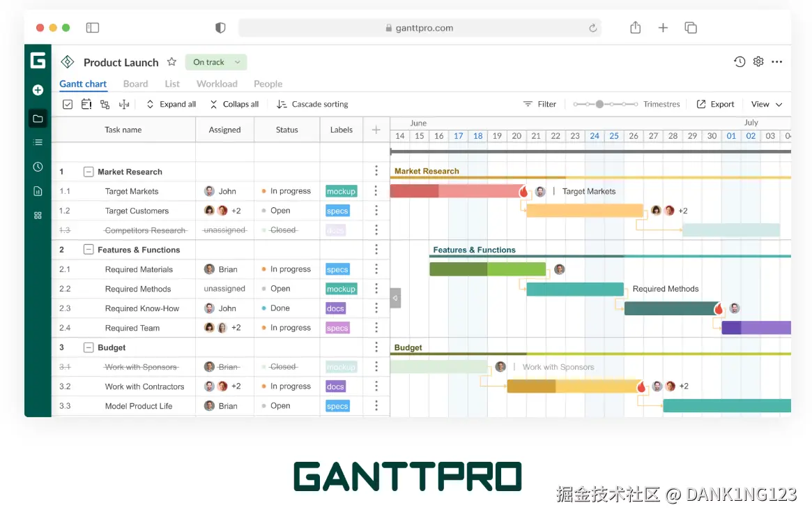Open the clock time log sidebar icon

(38, 167)
